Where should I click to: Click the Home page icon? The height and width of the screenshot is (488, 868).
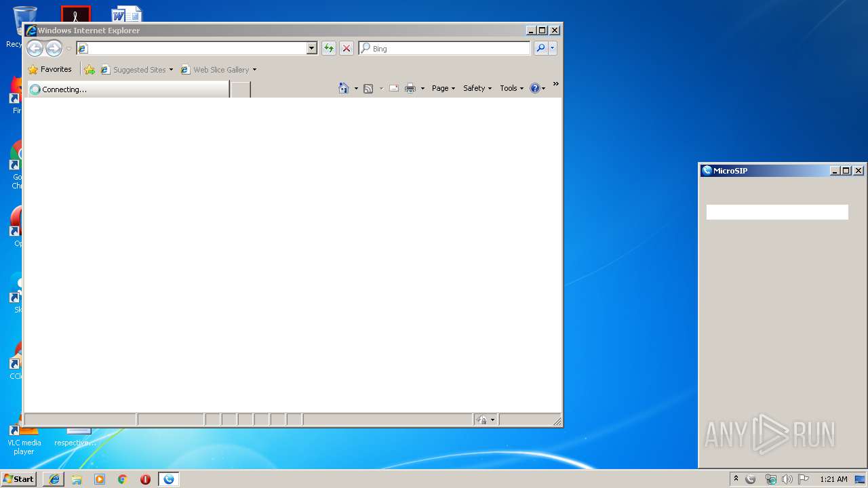tap(344, 88)
